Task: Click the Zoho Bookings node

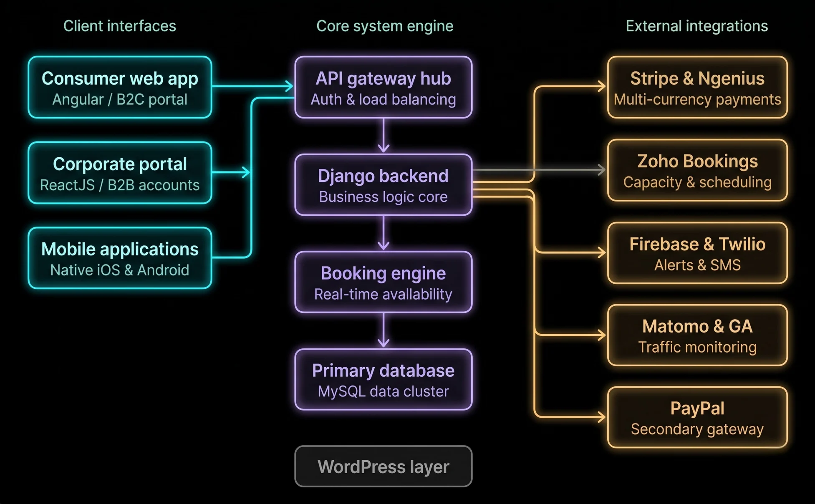Action: [x=697, y=170]
